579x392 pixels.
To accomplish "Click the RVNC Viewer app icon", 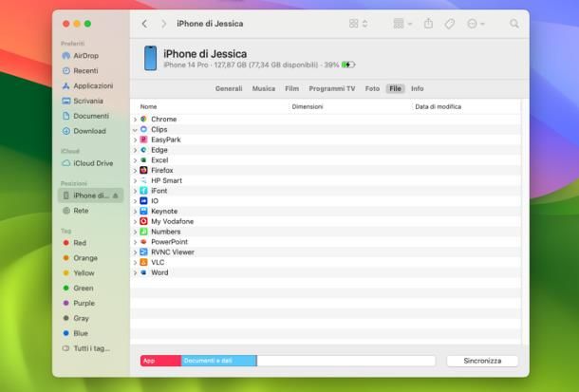I will point(143,252).
